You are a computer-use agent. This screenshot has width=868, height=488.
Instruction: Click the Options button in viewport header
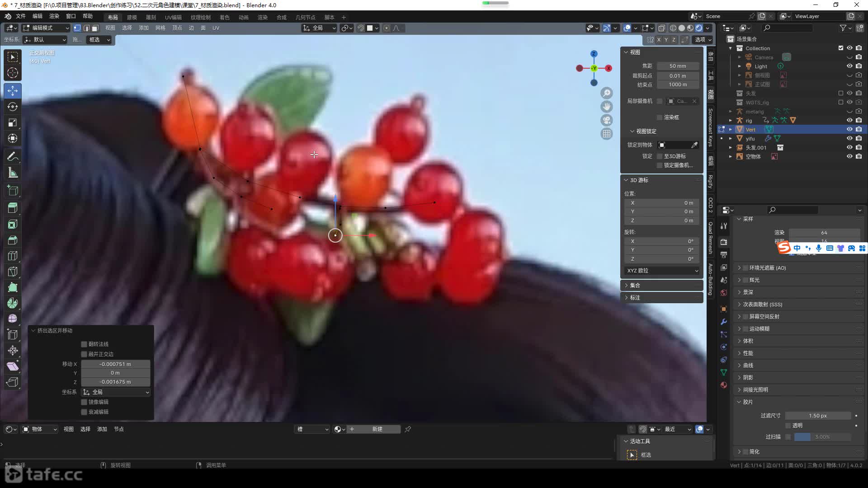tap(703, 40)
